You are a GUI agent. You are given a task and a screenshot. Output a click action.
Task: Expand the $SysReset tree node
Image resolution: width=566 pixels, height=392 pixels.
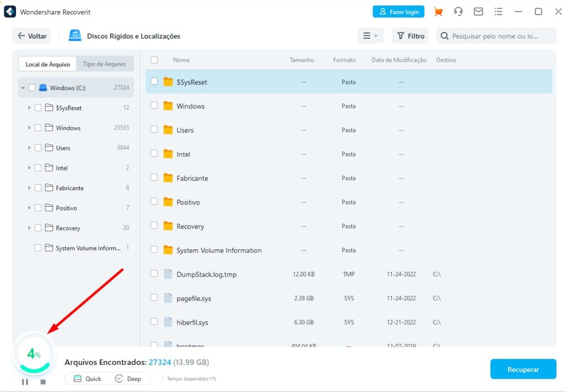tap(29, 108)
